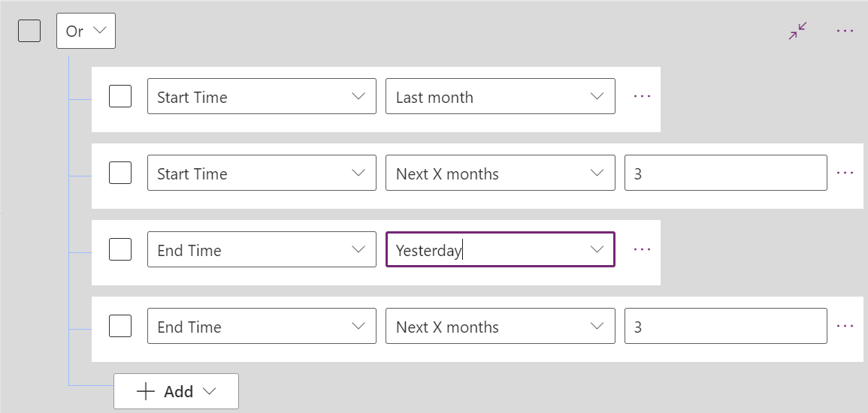Check the End Time Yesterday row
Image resolution: width=868 pixels, height=413 pixels.
point(120,249)
